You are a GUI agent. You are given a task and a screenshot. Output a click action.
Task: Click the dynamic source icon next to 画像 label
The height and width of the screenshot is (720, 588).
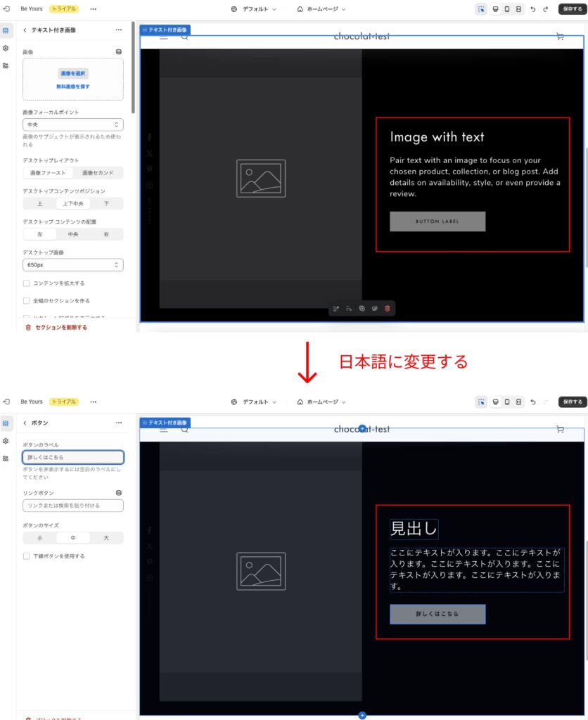pyautogui.click(x=118, y=52)
